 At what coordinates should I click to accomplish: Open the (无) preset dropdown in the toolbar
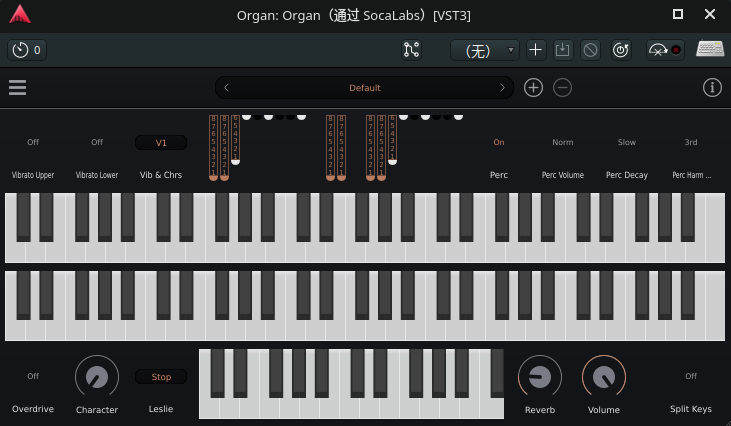(x=484, y=50)
